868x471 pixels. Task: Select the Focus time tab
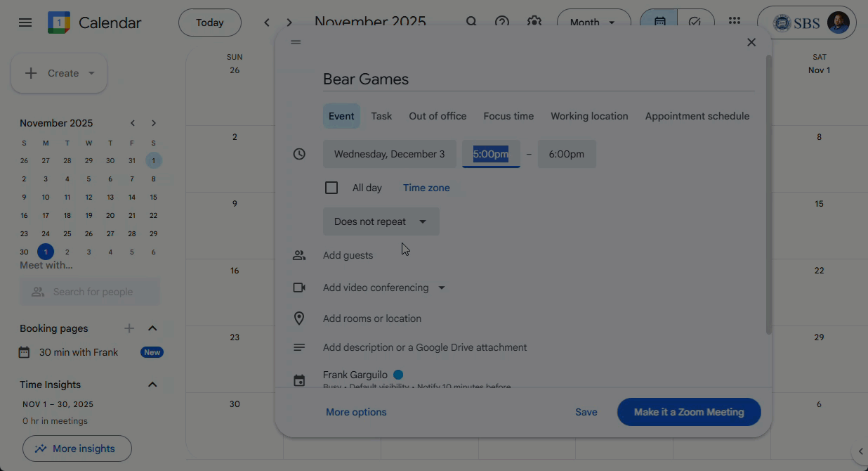coord(508,116)
